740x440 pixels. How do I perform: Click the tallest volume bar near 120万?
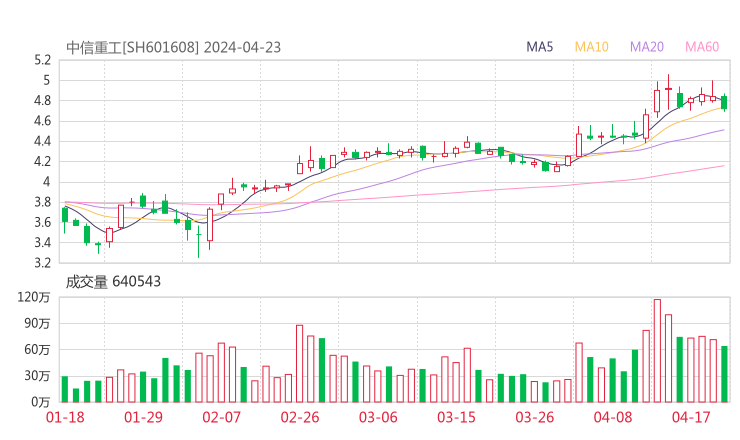click(x=657, y=351)
